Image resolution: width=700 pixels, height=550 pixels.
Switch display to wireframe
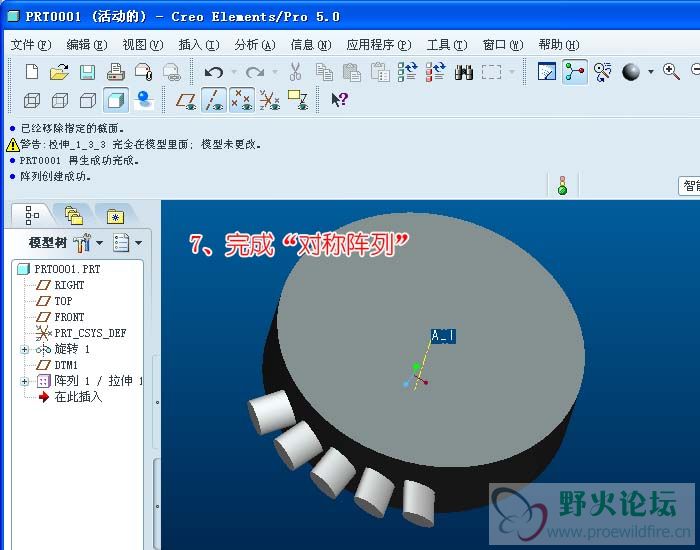(32, 100)
